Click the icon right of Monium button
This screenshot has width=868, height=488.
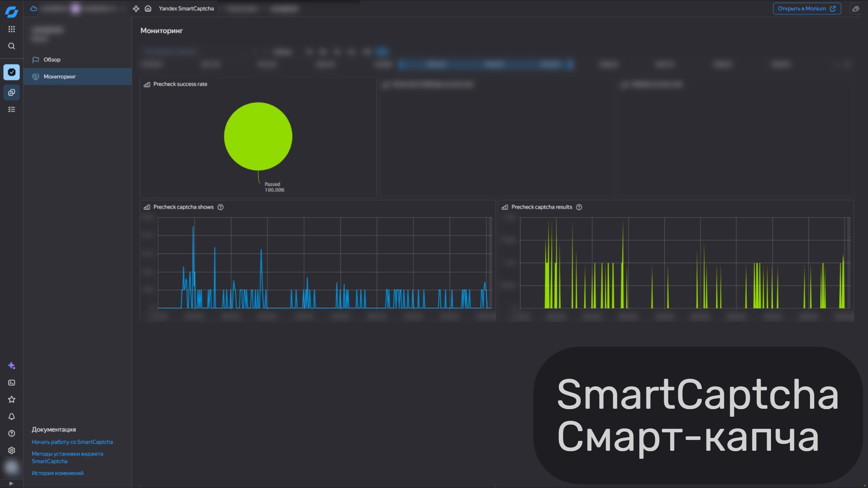(856, 8)
